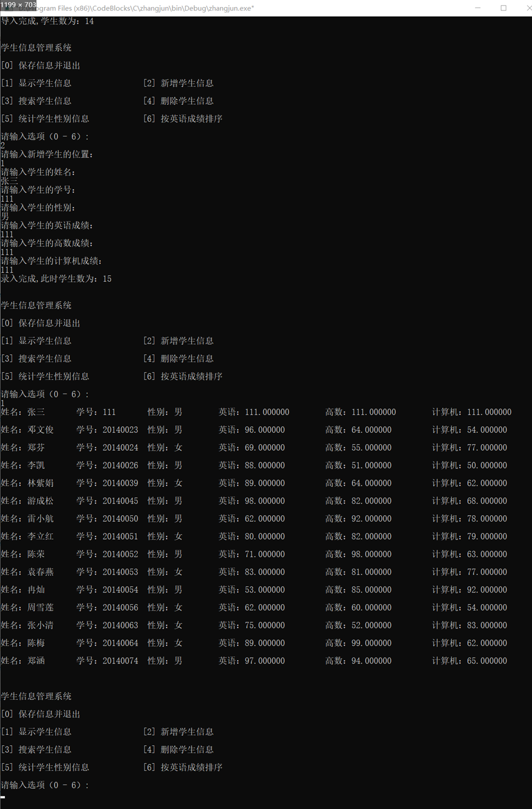Click the name 张小清 in the student list
This screenshot has width=532, height=809.
41,625
